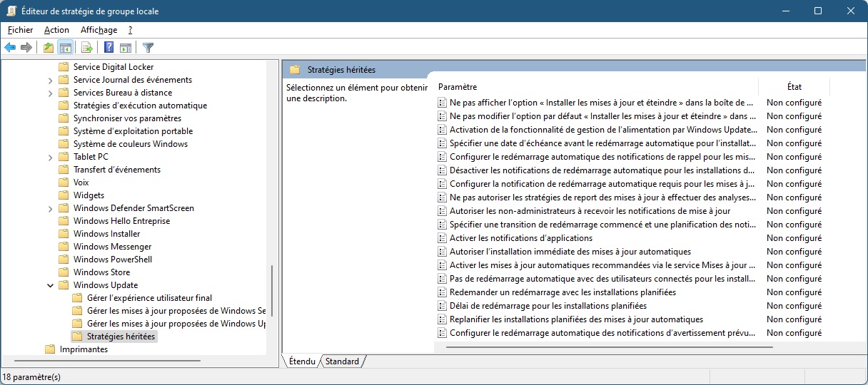Click the app icon in the title bar
The height and width of the screenshot is (385, 868).
pyautogui.click(x=11, y=11)
